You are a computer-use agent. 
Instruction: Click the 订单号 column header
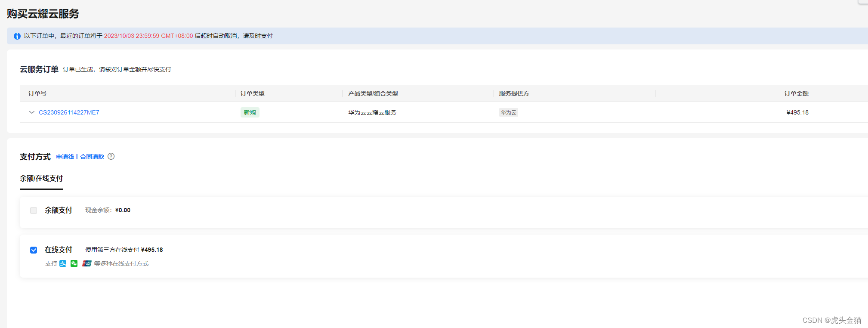coord(37,93)
